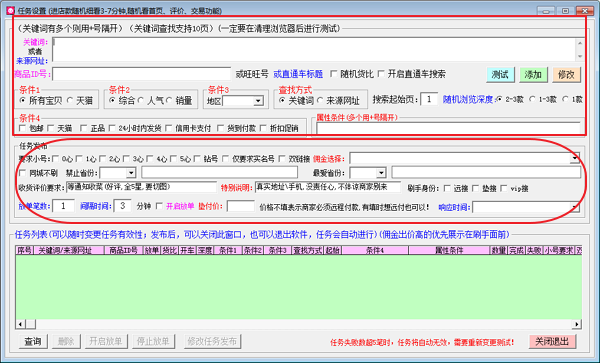Image resolution: width=600 pixels, height=363 pixels.
Task: Click the task list right scroll arrow
Action: point(577,324)
